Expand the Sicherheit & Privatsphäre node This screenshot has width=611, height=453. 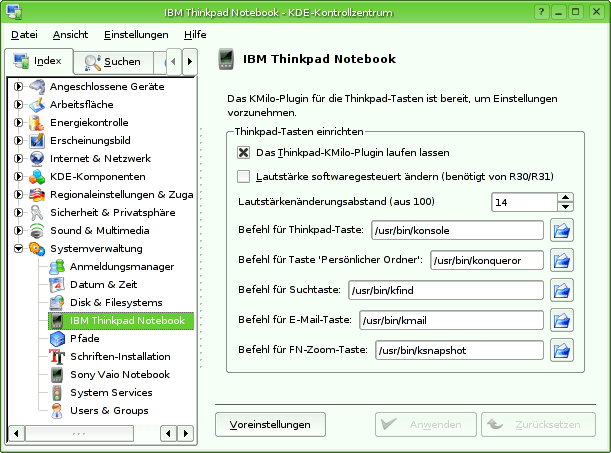pos(18,213)
